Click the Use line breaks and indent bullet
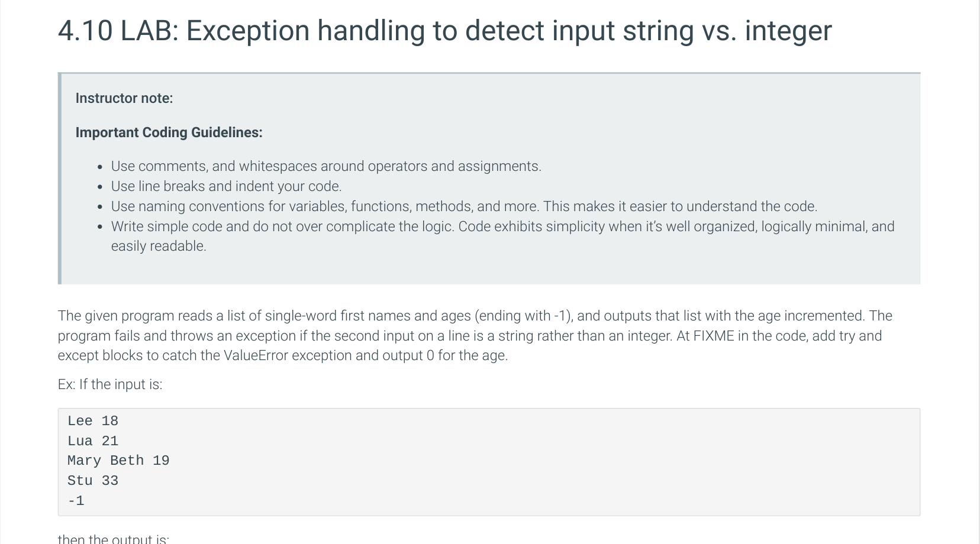 [226, 186]
